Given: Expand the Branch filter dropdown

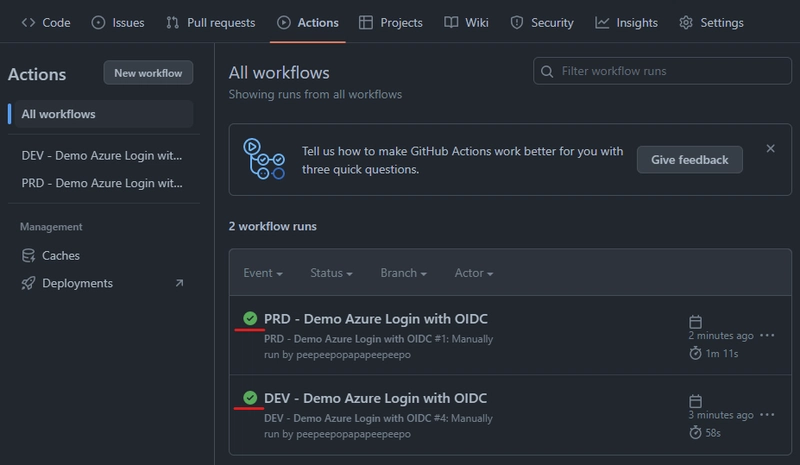Looking at the screenshot, I should tap(403, 273).
